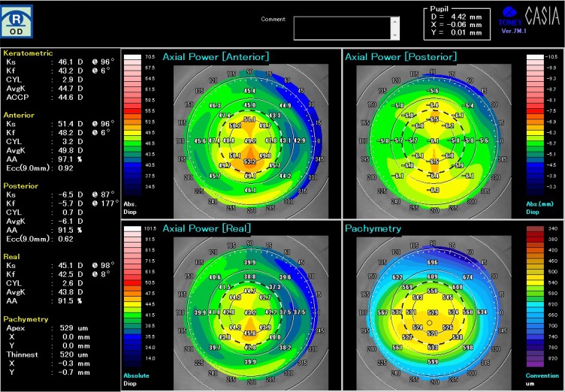
Task: Click the anterior axial power color scale bar
Action: pyautogui.click(x=132, y=125)
